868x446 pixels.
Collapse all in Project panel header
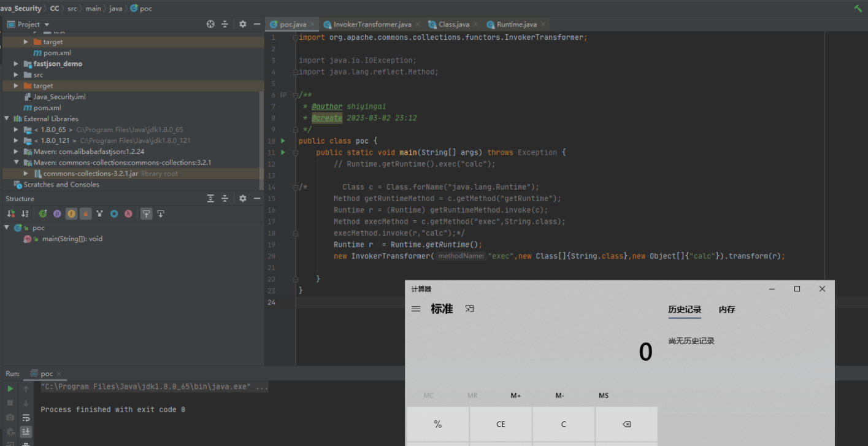pyautogui.click(x=225, y=24)
